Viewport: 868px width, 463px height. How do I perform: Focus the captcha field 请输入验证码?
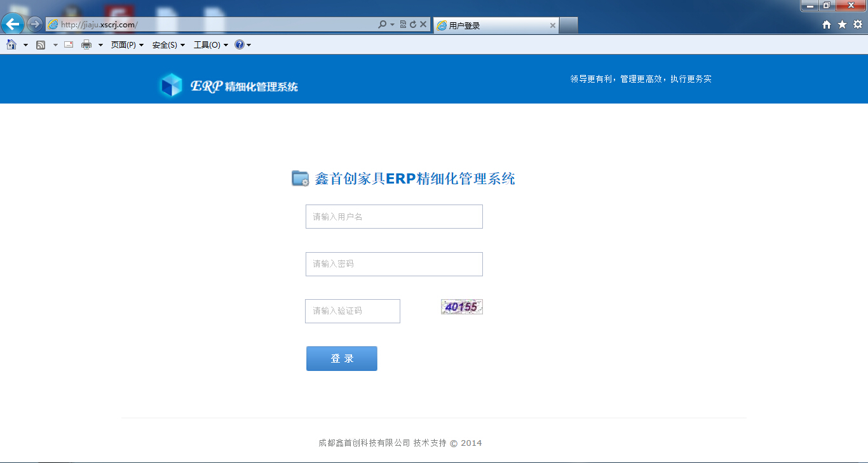click(353, 311)
